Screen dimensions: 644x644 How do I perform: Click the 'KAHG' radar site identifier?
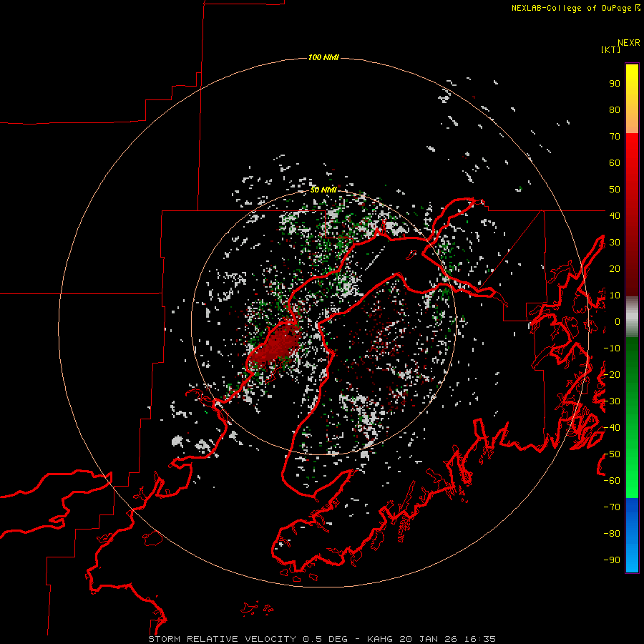tap(380, 639)
